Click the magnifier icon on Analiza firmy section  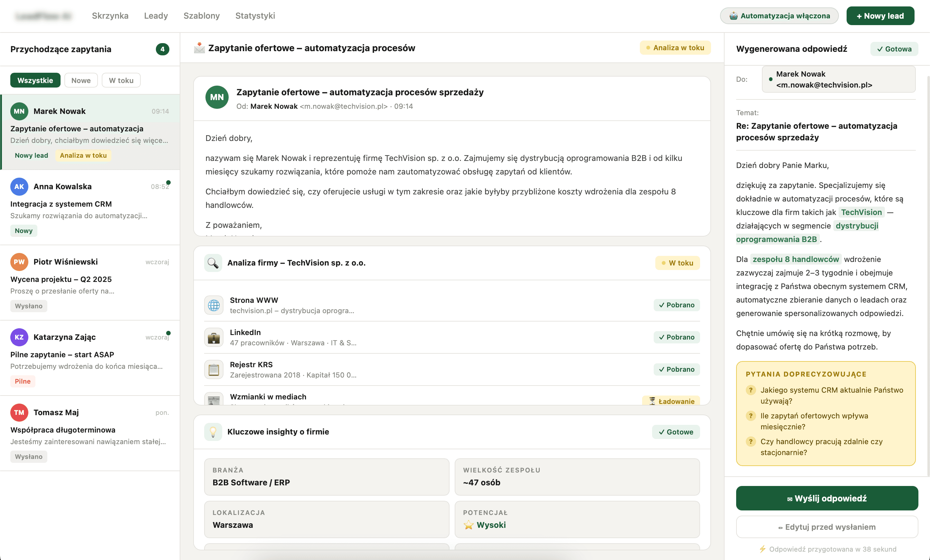coord(213,263)
